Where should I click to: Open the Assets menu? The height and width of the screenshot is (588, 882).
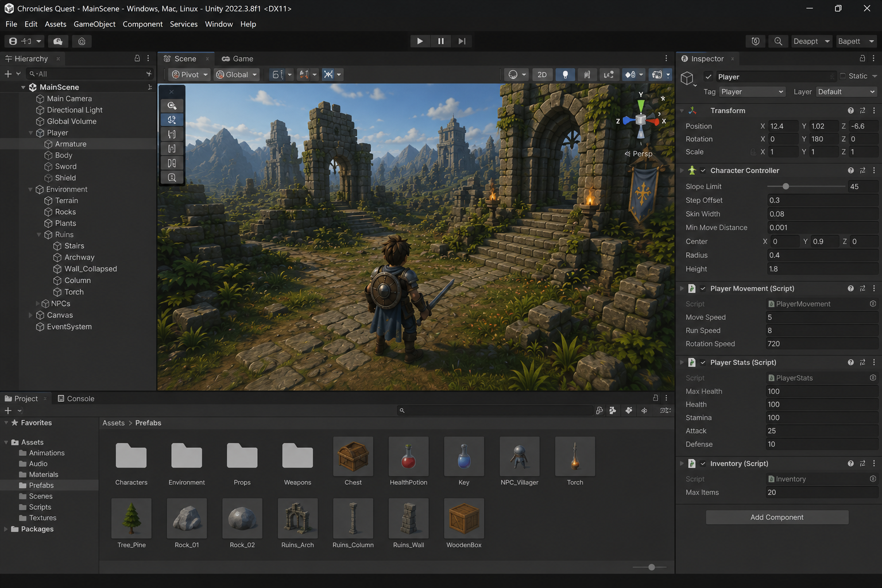pyautogui.click(x=56, y=24)
